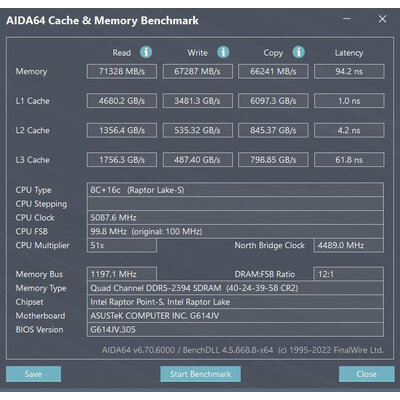Select the L2 Cache Read value
Image resolution: width=400 pixels, height=400 pixels.
click(122, 130)
